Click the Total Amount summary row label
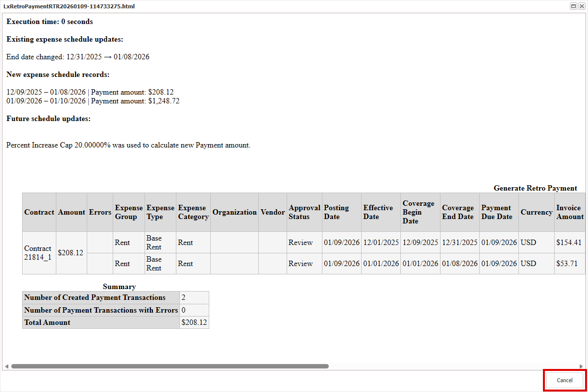588x392 pixels. (48, 322)
